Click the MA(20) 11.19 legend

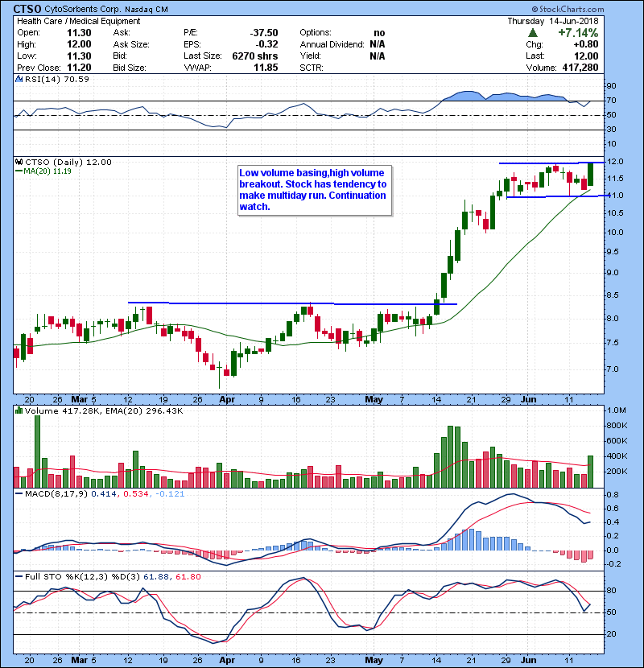(43, 171)
